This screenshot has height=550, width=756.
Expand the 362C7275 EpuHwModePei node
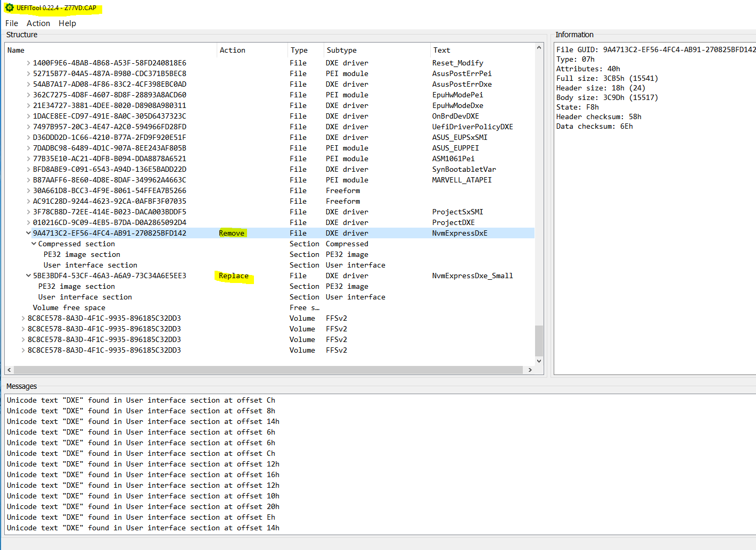pos(28,95)
